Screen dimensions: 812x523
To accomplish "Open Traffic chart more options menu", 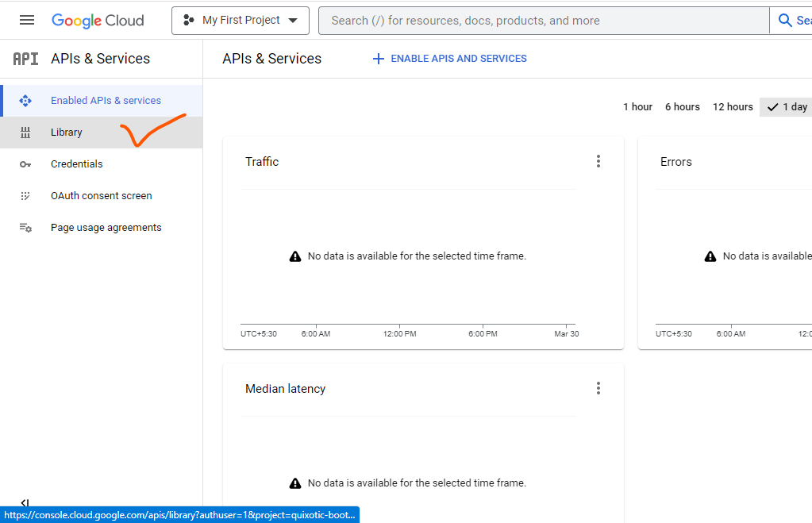I will [598, 162].
